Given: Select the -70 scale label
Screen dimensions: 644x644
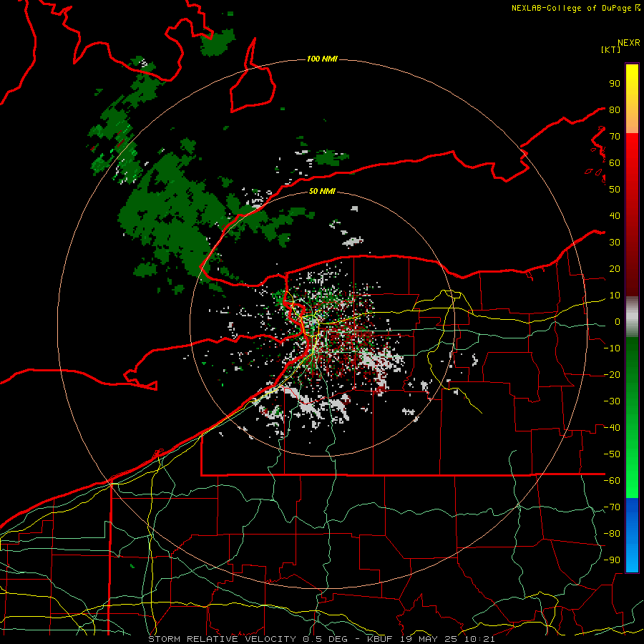Looking at the screenshot, I should tap(612, 507).
